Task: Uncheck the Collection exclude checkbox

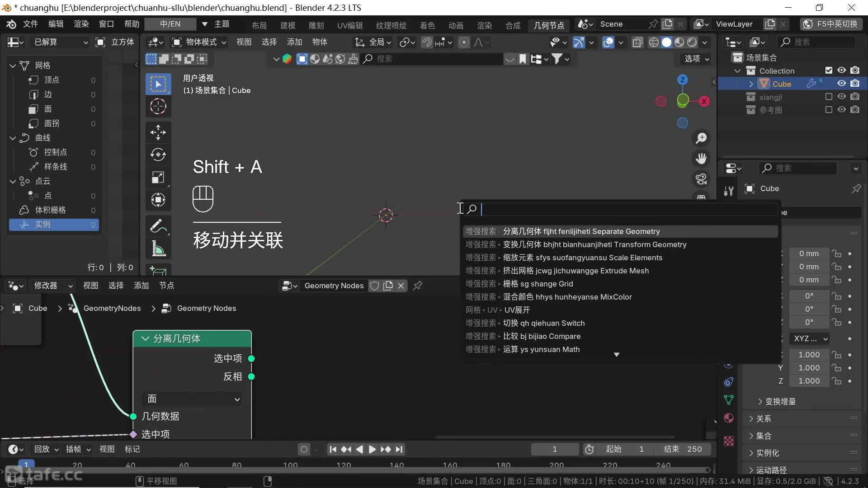Action: tap(829, 70)
